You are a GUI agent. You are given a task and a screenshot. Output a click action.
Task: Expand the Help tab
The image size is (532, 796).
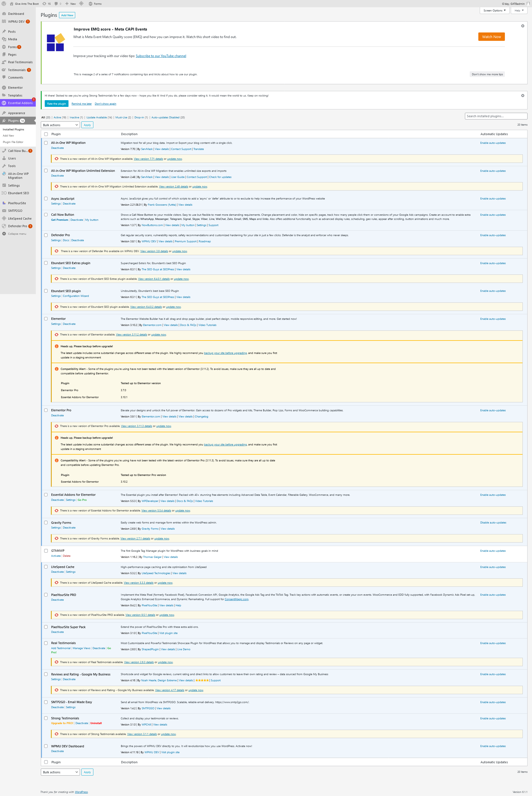(519, 11)
